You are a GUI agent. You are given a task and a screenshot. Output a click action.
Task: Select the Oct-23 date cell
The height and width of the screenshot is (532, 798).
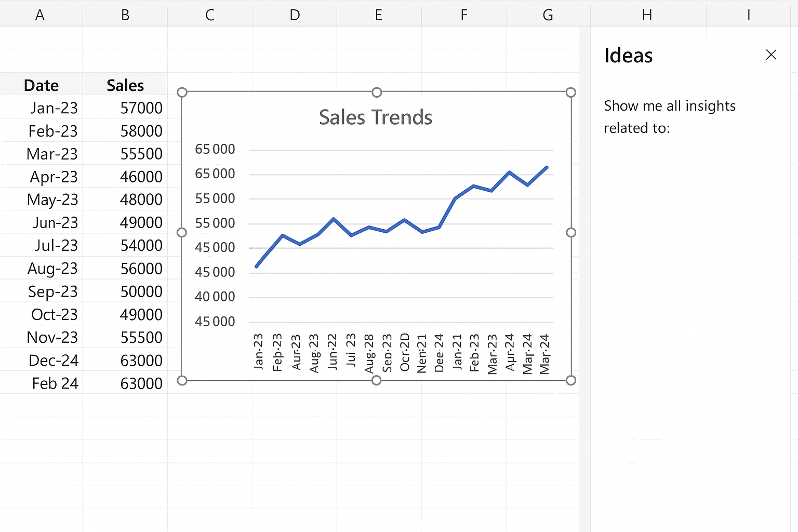41,314
